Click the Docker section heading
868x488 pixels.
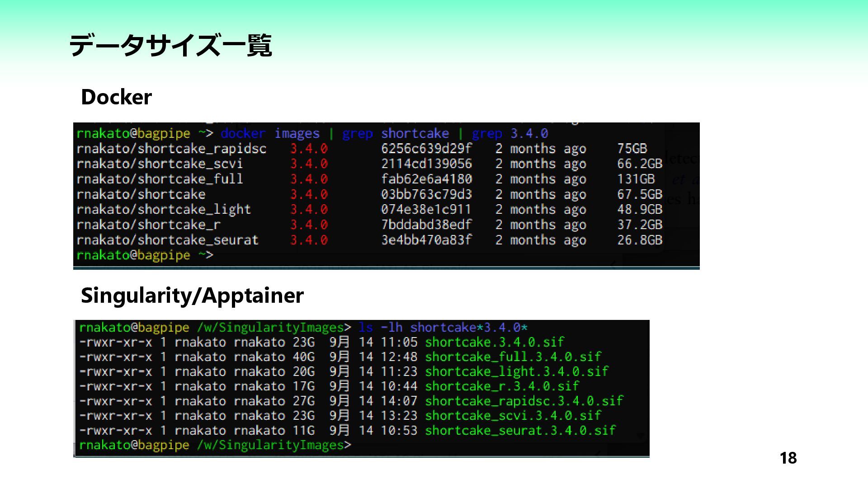click(x=116, y=97)
